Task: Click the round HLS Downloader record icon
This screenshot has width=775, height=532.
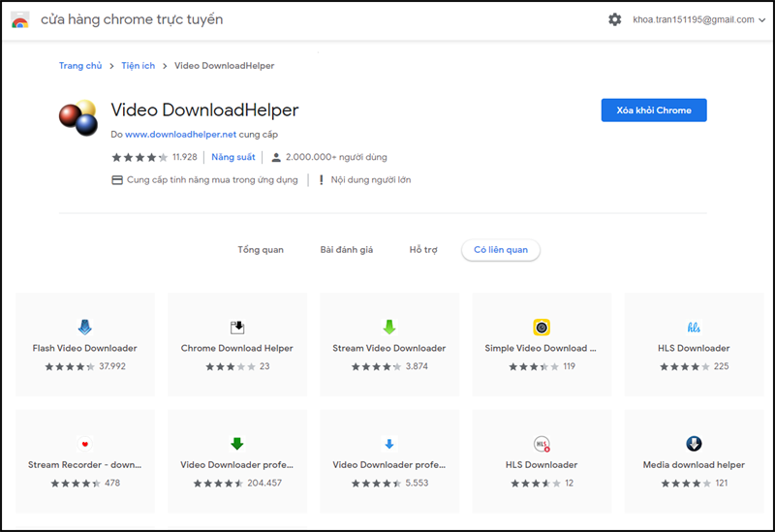Action: point(542,444)
